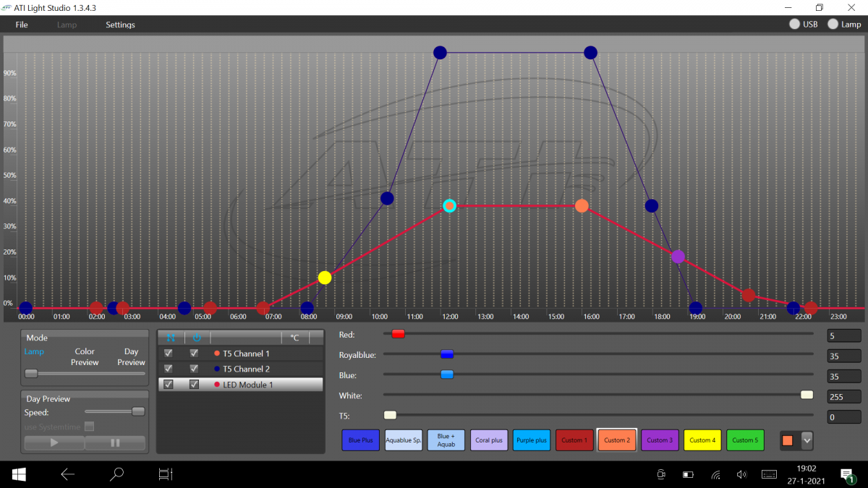Start the day preview with the play button
868x488 pixels.
click(54, 443)
